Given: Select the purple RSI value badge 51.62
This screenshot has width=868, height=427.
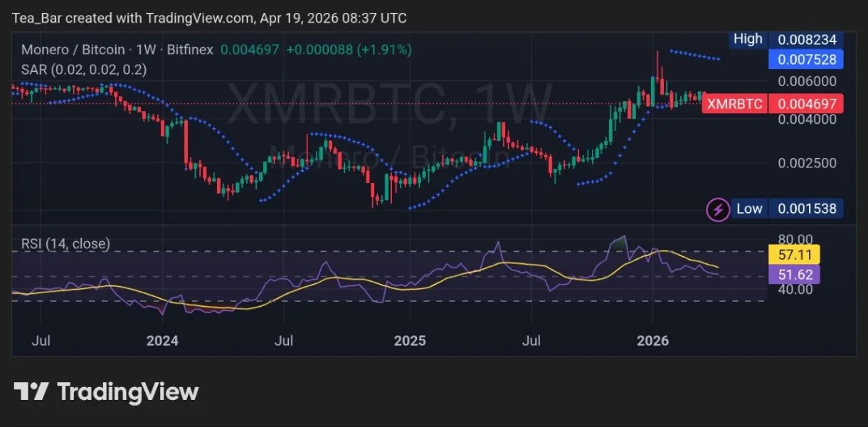Looking at the screenshot, I should [795, 273].
